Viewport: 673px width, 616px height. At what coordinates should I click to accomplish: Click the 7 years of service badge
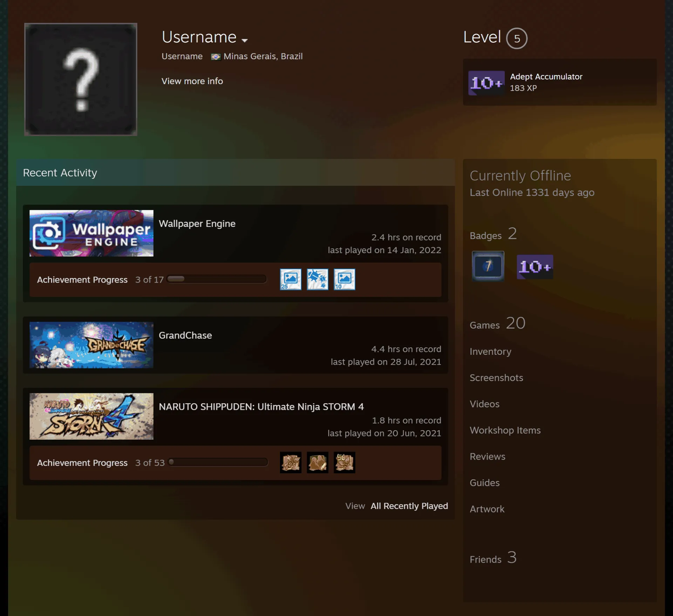[488, 266]
